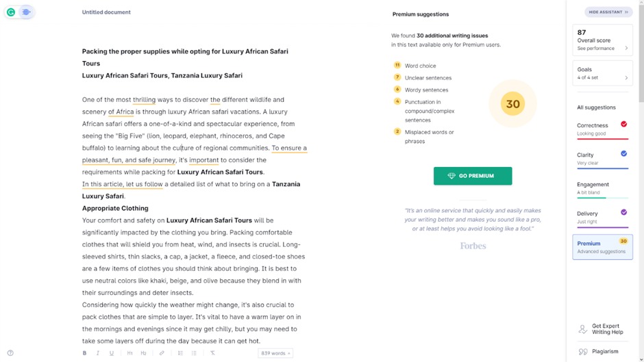
Task: Select the Correctness suggestions category
Action: click(x=602, y=129)
